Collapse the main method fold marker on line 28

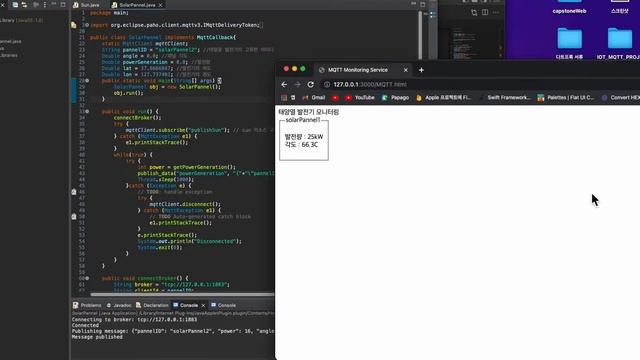(x=87, y=81)
